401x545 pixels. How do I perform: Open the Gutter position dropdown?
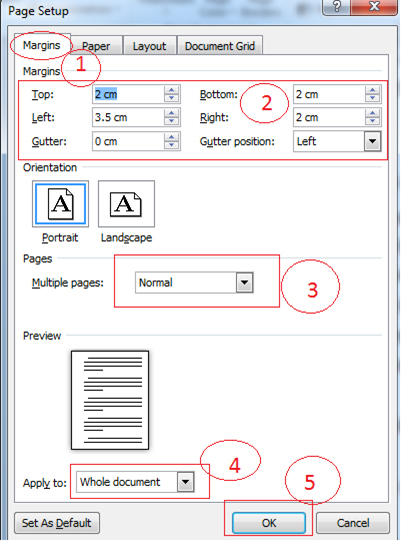coord(373,141)
